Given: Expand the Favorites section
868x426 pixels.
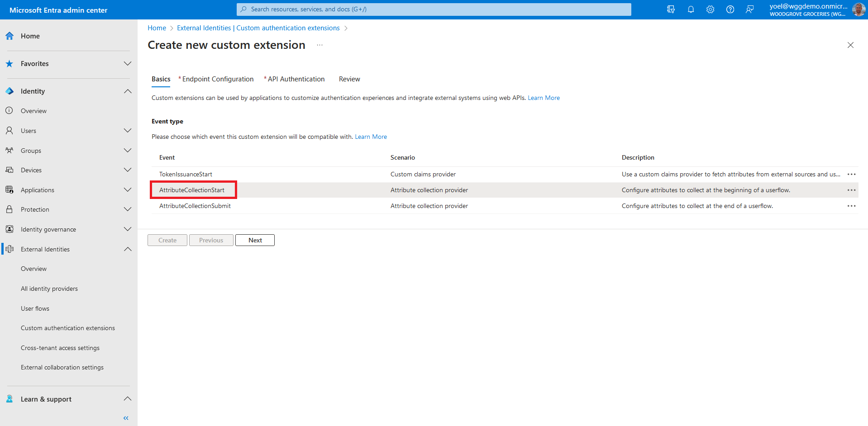Looking at the screenshot, I should click(128, 64).
